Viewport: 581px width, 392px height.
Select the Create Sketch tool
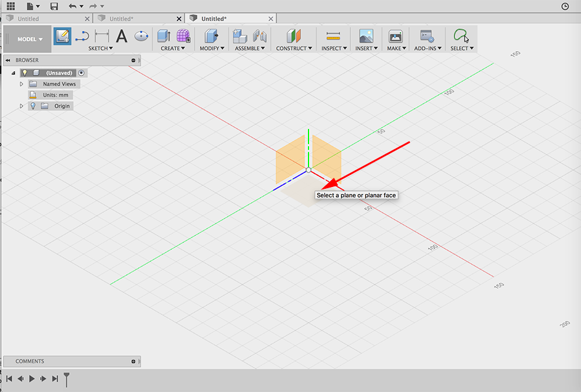coord(62,37)
